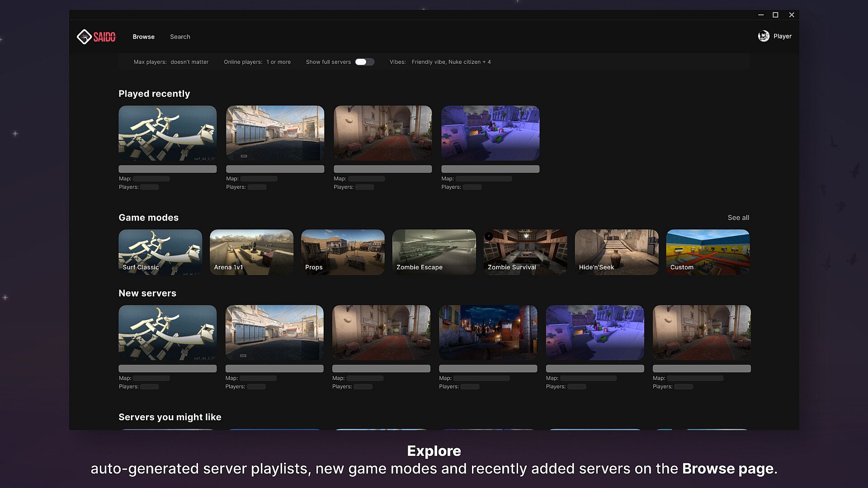Switch to the Browse tab
Viewport: 868px width, 488px height.
pyautogui.click(x=143, y=37)
